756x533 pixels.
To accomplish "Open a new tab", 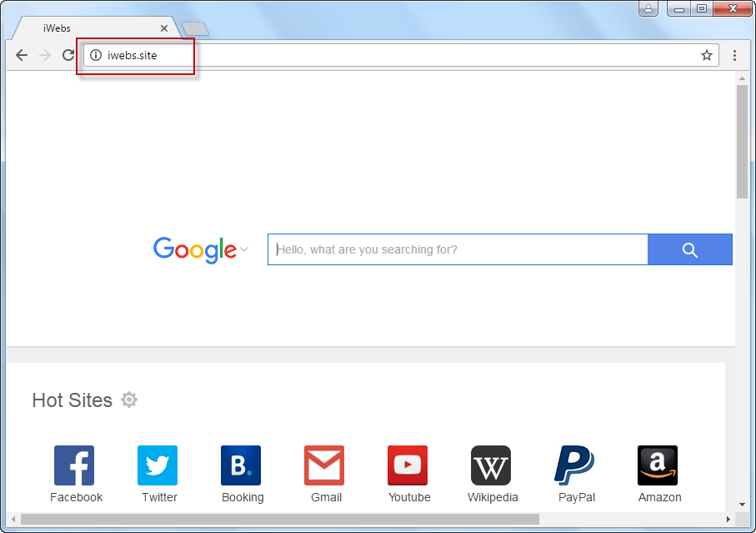I will 195,29.
